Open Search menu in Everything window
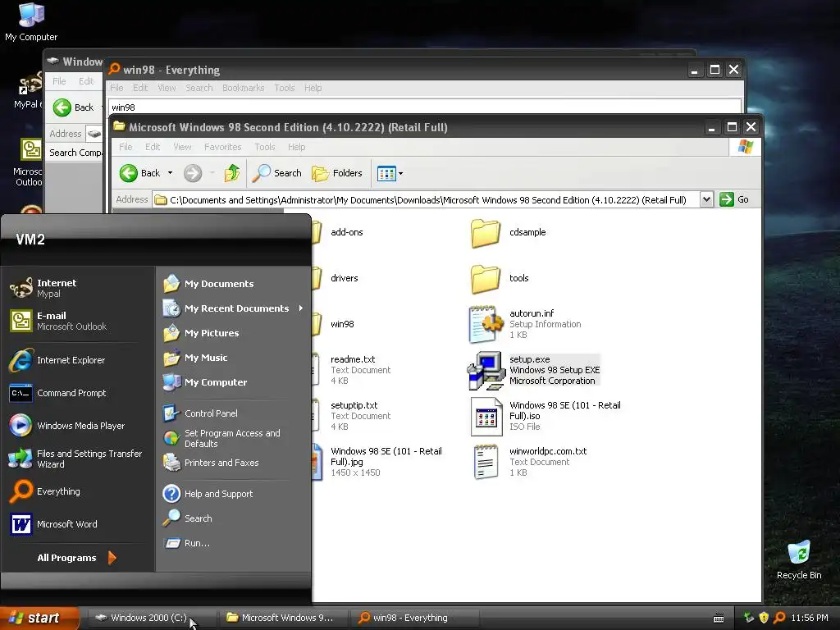The height and width of the screenshot is (630, 840). [x=199, y=88]
